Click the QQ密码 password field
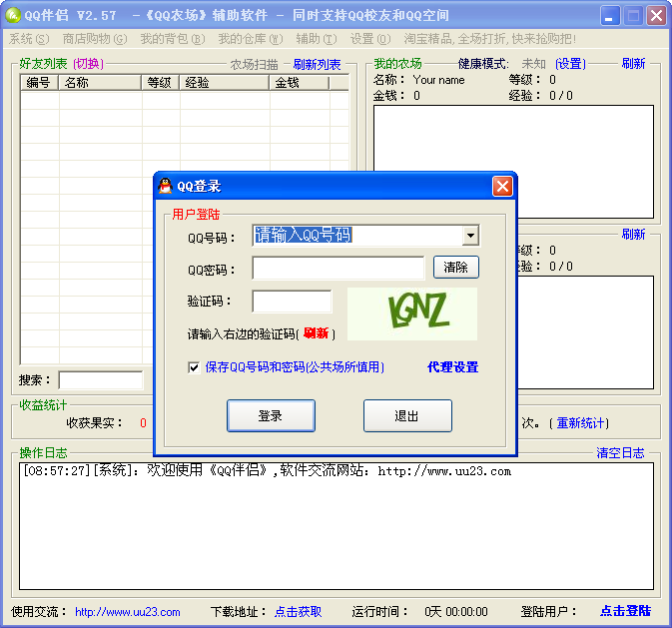 click(338, 268)
